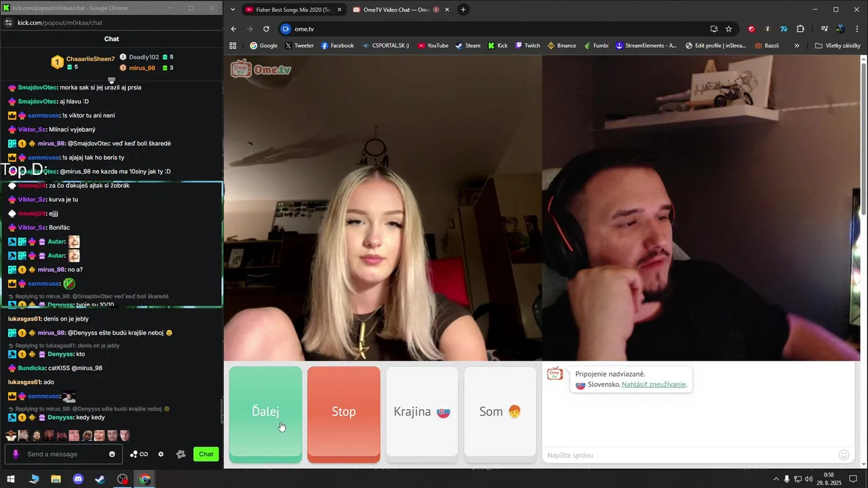Viewport: 868px width, 488px height.
Task: Open the Fumbi bookmark
Action: click(x=595, y=45)
